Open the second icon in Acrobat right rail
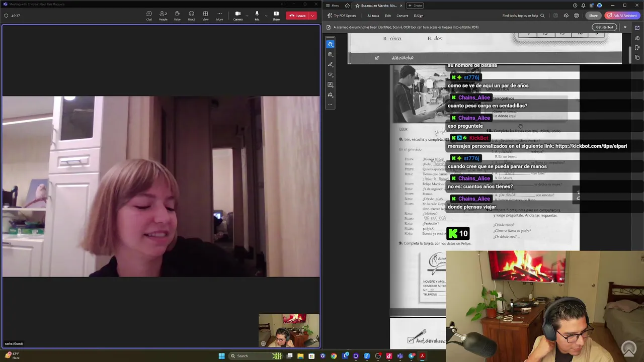This screenshot has height=362, width=644. (637, 37)
